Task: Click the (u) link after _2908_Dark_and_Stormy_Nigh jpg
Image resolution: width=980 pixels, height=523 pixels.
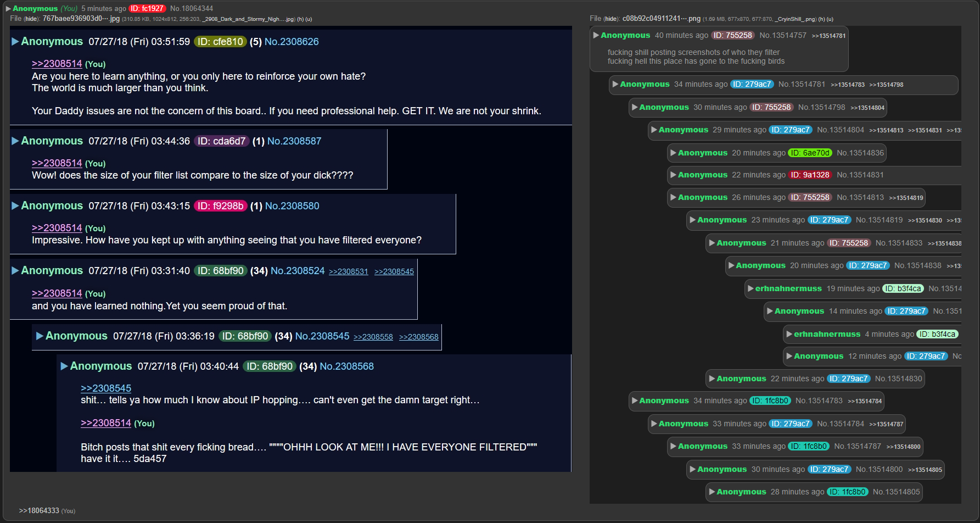Action: coord(309,19)
